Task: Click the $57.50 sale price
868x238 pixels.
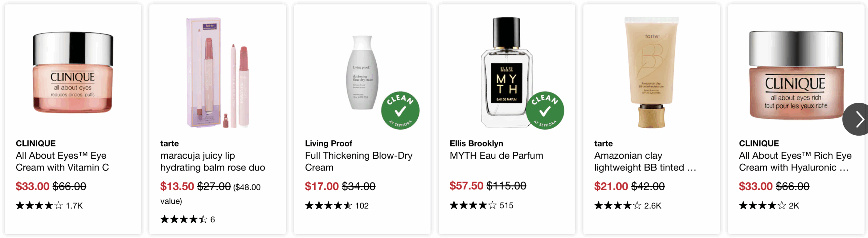Action: [x=466, y=186]
